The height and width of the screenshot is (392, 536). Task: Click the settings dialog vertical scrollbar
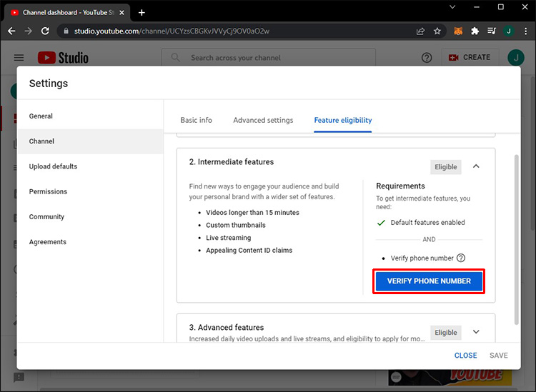click(517, 240)
